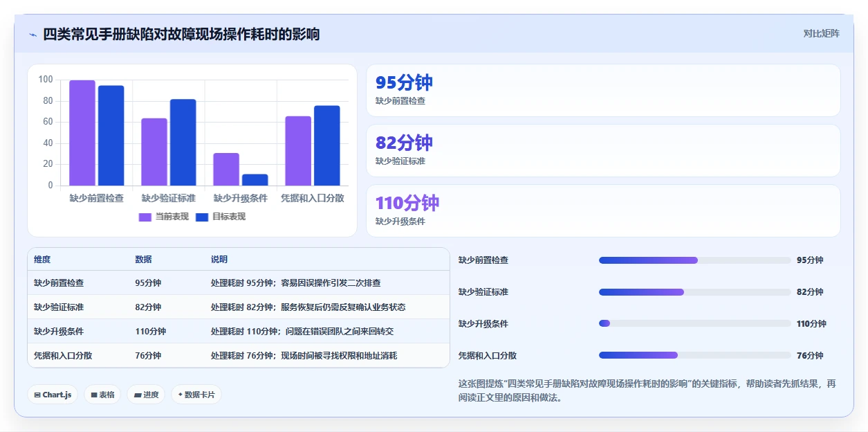
Task: Click the 数据卡片 tag chip
Action: click(196, 395)
